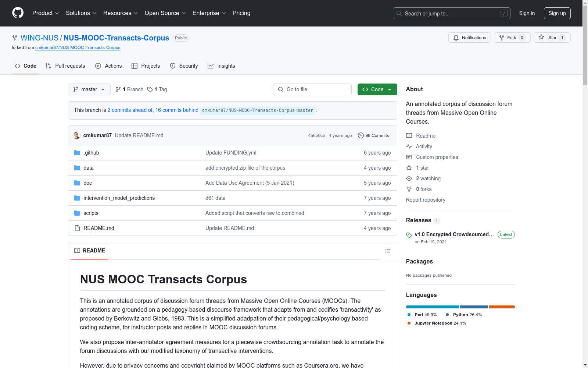Click the Python segment of language bar

click(x=474, y=307)
